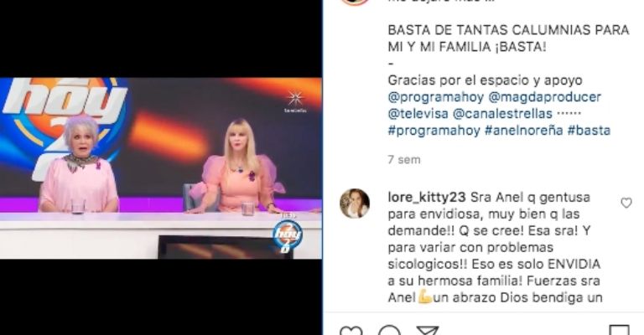
Task: Click the '7 sem' post timestamp
Action: tap(404, 159)
